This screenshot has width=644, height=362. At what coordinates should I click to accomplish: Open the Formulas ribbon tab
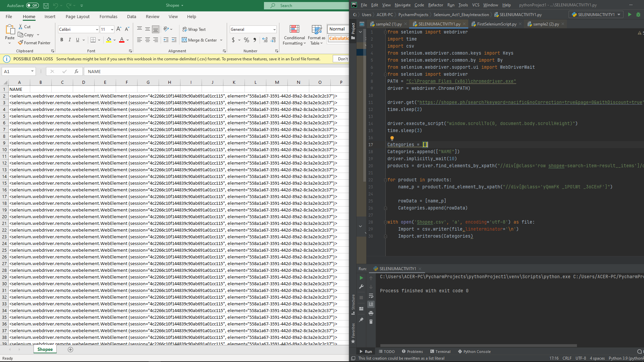(x=108, y=16)
